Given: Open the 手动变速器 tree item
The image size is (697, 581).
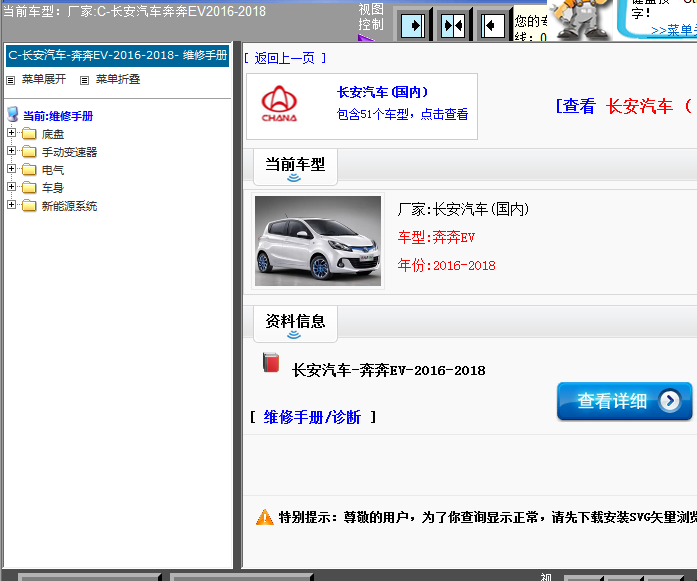Looking at the screenshot, I should pyautogui.click(x=69, y=152).
